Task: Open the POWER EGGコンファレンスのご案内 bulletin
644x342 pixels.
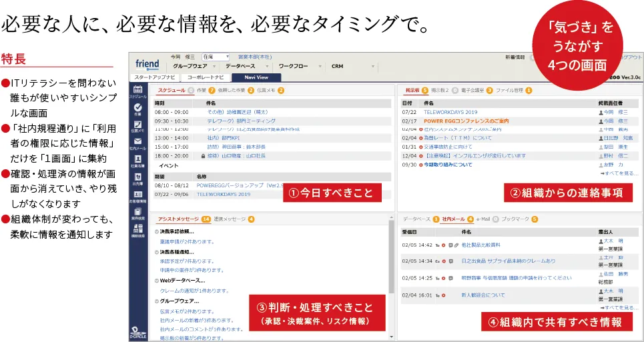Action: click(x=466, y=121)
